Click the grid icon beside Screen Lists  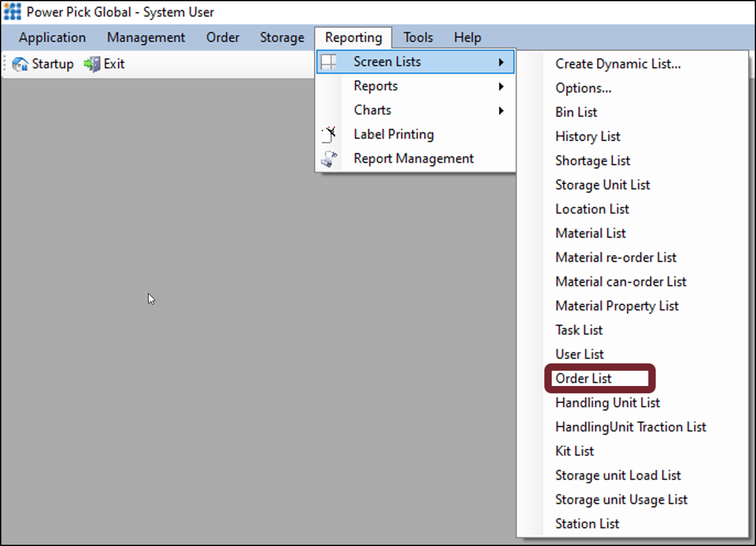tap(328, 61)
